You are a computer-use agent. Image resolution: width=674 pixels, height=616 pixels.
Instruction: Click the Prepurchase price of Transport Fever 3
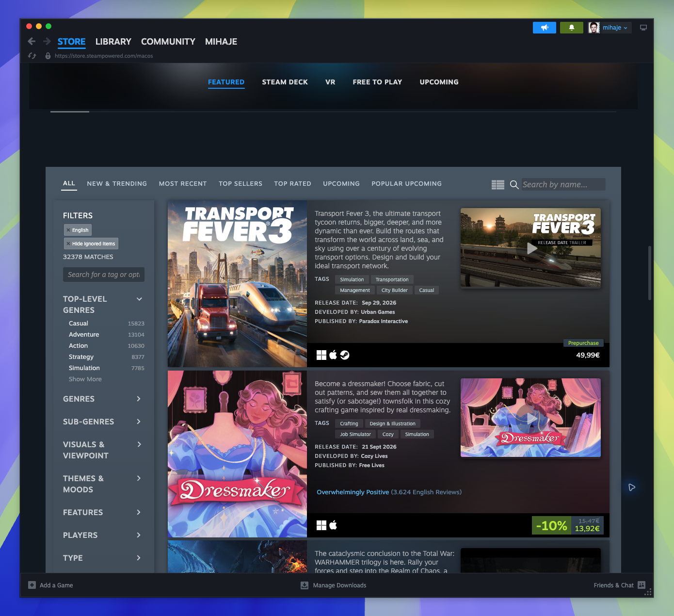click(x=588, y=355)
